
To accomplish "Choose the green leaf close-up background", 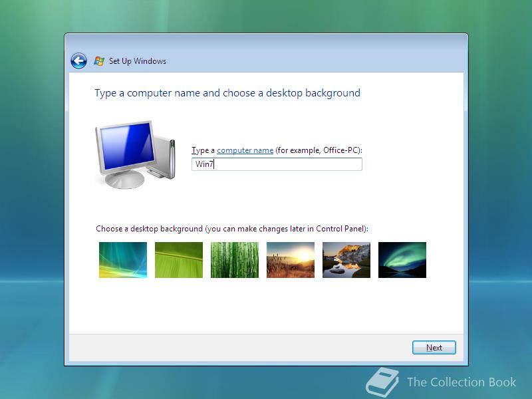I will pos(179,260).
